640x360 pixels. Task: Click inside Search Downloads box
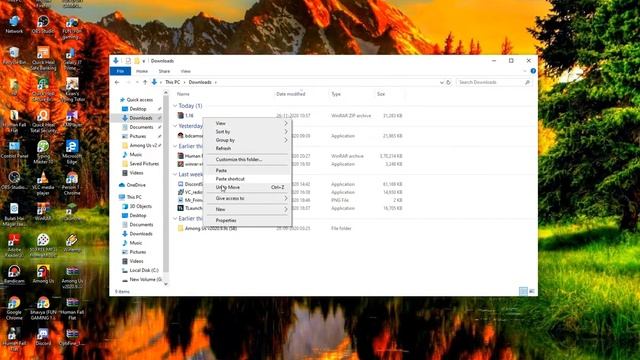coord(494,82)
